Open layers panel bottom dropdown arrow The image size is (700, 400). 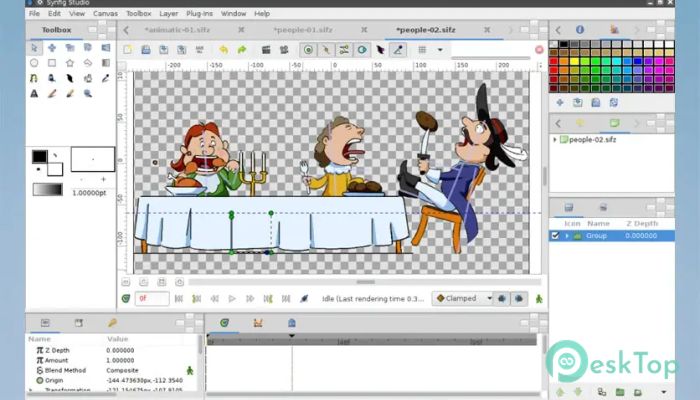(664, 392)
